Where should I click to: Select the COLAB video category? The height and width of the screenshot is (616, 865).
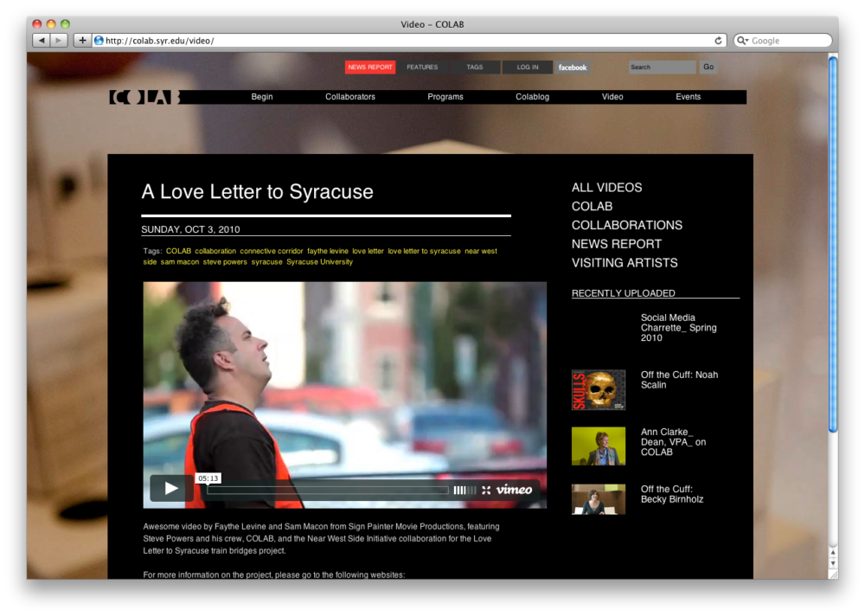tap(592, 207)
